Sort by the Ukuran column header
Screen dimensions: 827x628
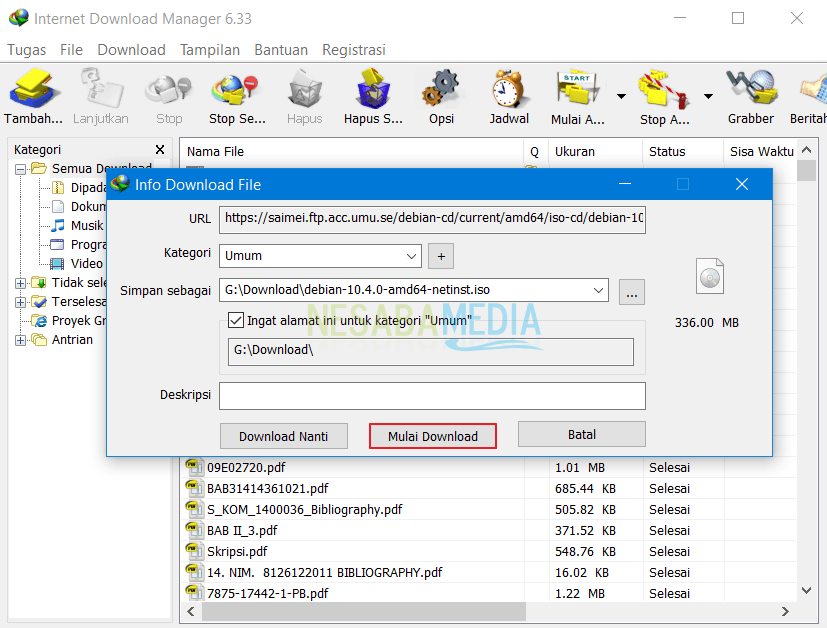595,152
